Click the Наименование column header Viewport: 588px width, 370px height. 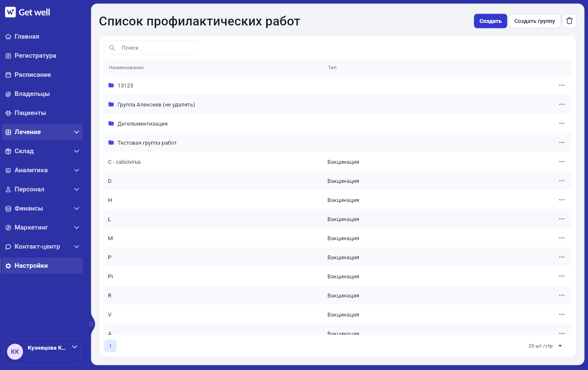(126, 67)
